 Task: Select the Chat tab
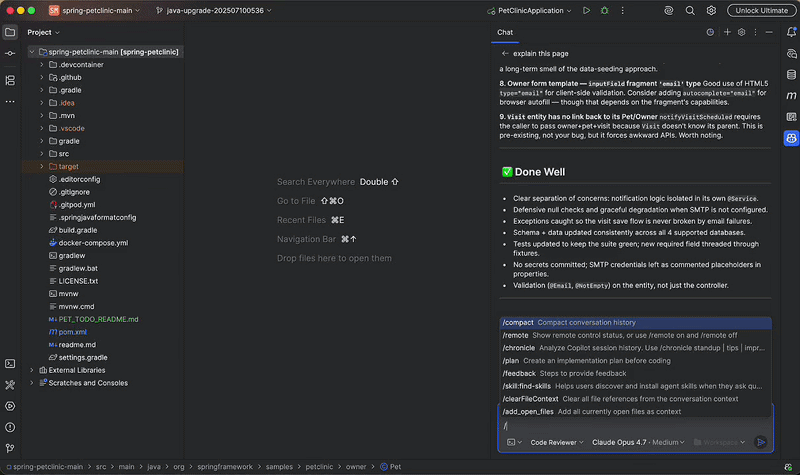(x=505, y=32)
